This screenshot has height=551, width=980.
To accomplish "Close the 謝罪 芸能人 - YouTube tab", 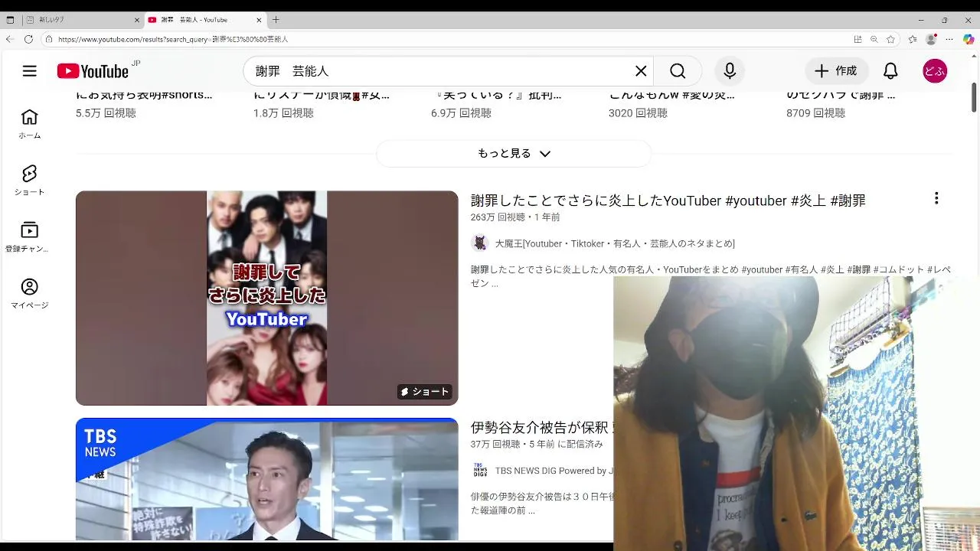I will (259, 20).
